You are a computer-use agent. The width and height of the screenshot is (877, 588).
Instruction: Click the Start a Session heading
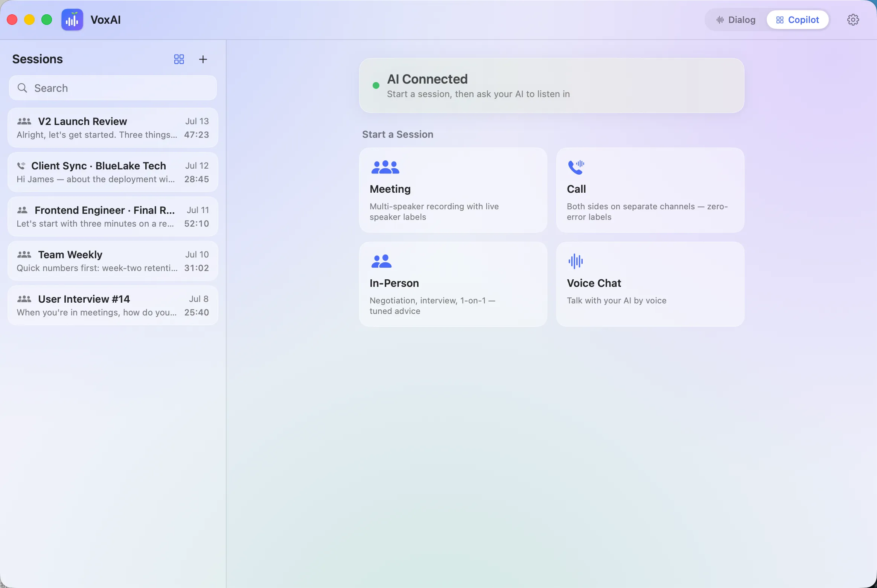pyautogui.click(x=397, y=134)
